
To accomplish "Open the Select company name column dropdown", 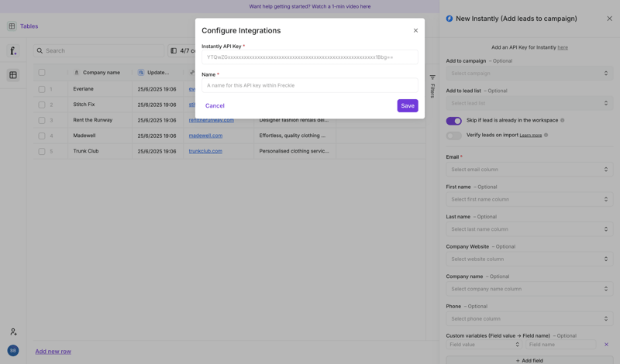I will click(x=529, y=289).
